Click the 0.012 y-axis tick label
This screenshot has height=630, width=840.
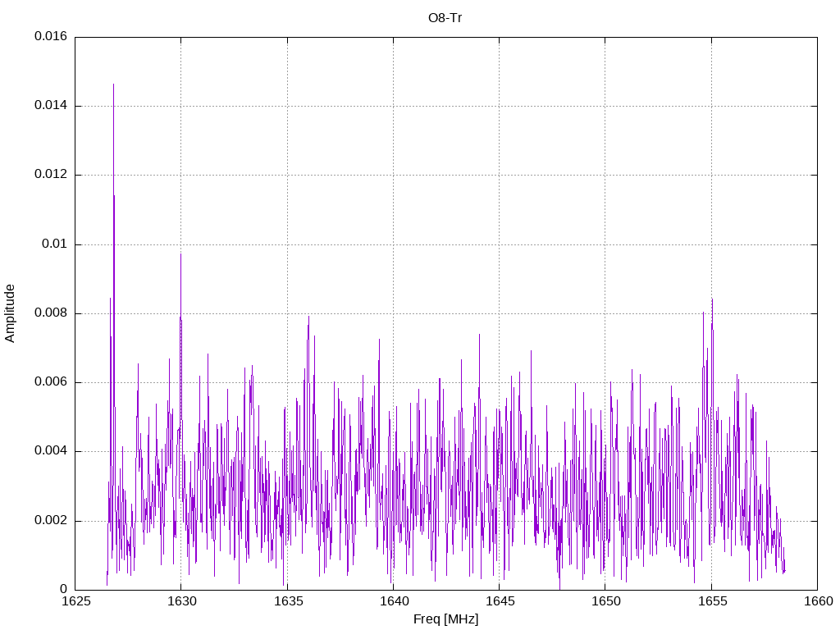tap(51, 175)
